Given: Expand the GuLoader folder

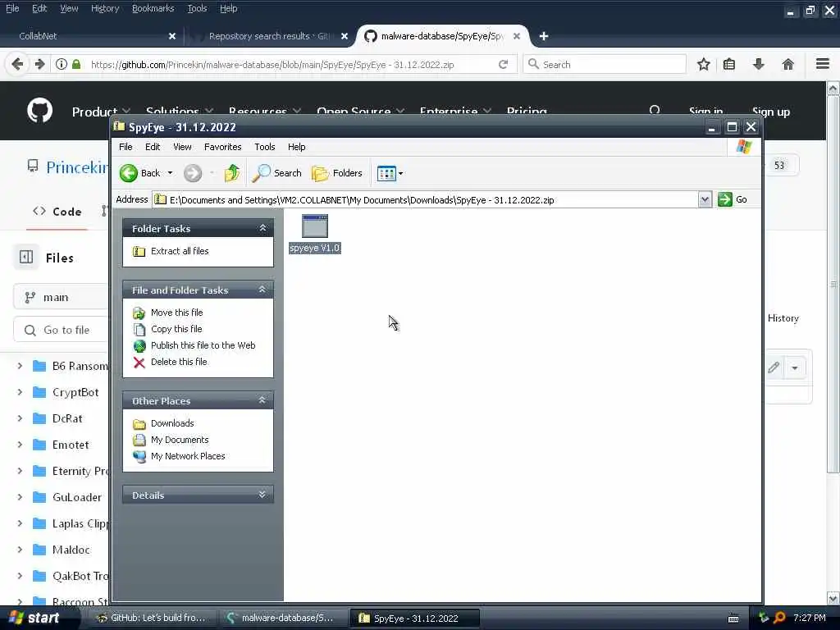Looking at the screenshot, I should [x=20, y=497].
